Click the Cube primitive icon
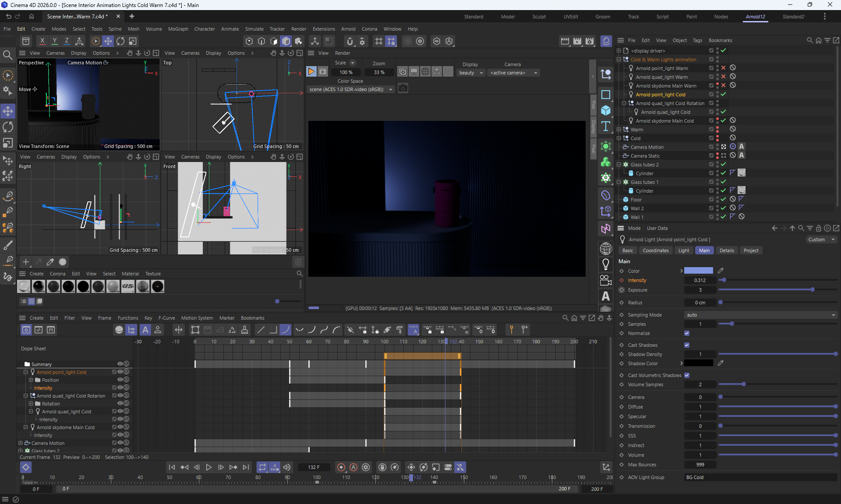841x504 pixels. (606, 110)
